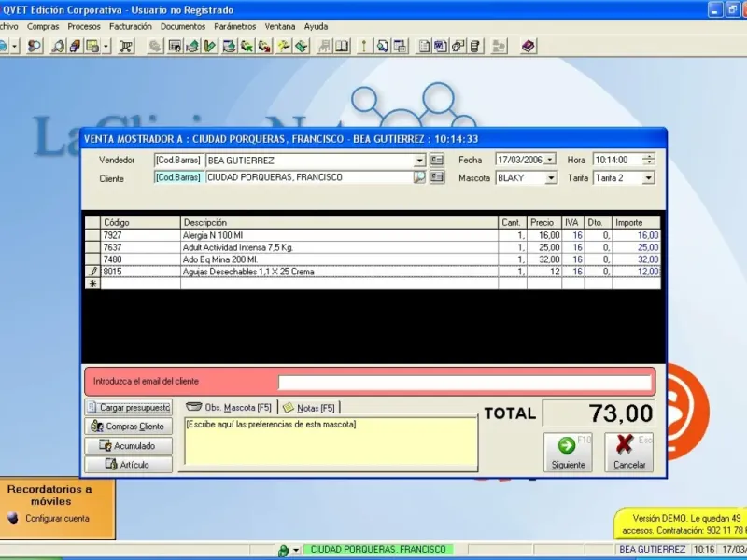Click the toolbar icon with red arrow

[x=264, y=46]
